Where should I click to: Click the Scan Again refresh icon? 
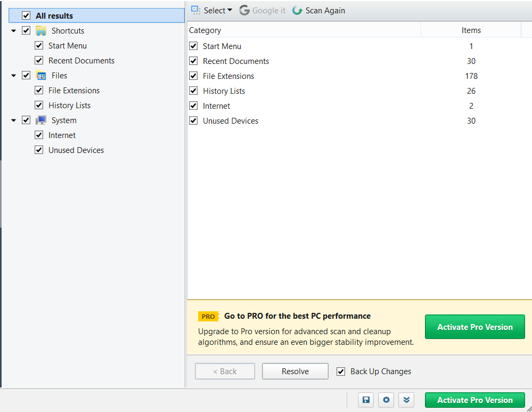coord(298,11)
